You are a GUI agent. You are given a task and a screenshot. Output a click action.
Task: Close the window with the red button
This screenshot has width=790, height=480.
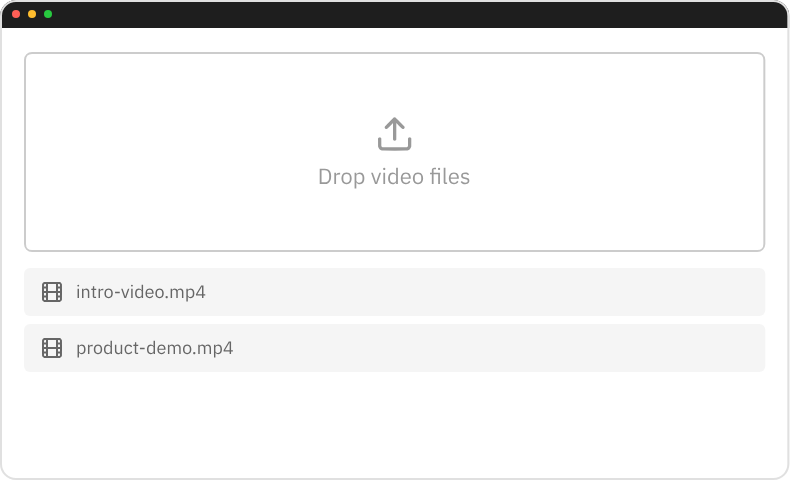coord(16,14)
